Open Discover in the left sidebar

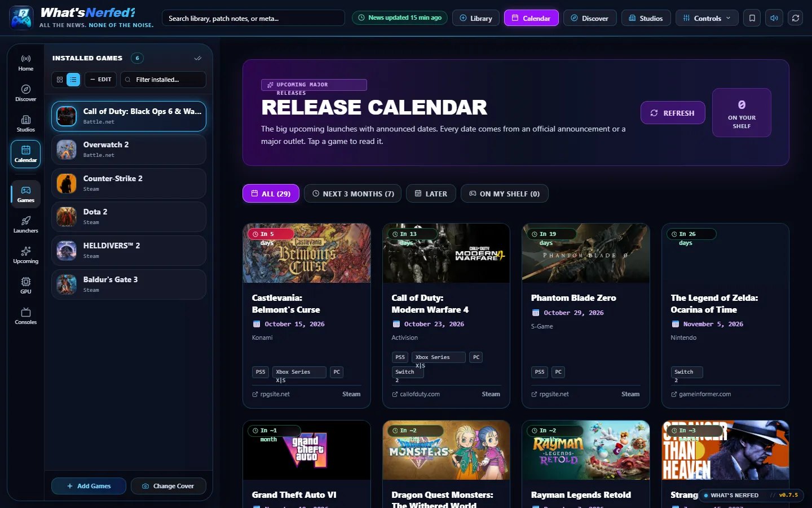click(25, 93)
